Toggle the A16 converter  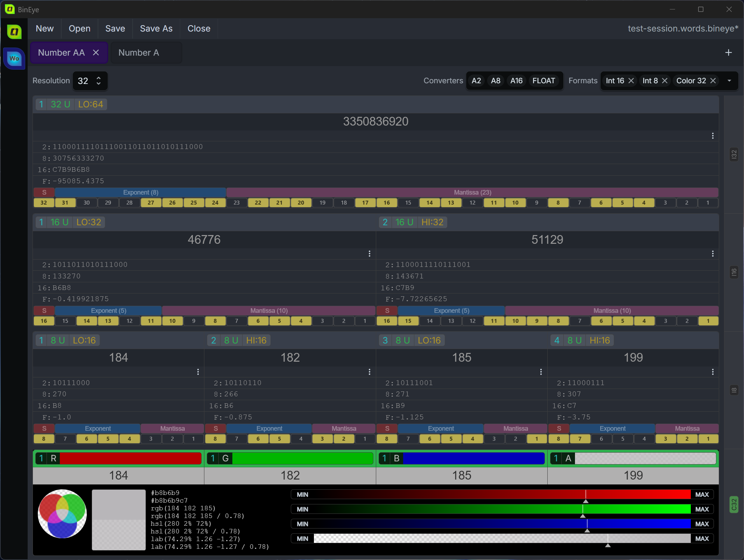tap(516, 81)
